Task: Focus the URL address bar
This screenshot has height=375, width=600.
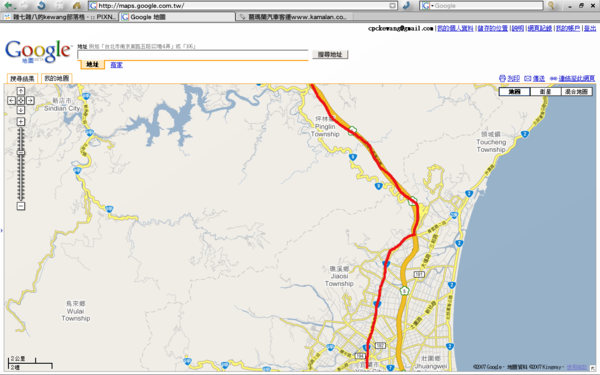Action: (243, 6)
